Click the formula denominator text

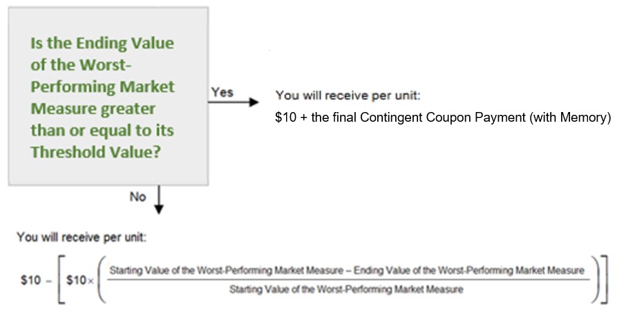point(346,289)
